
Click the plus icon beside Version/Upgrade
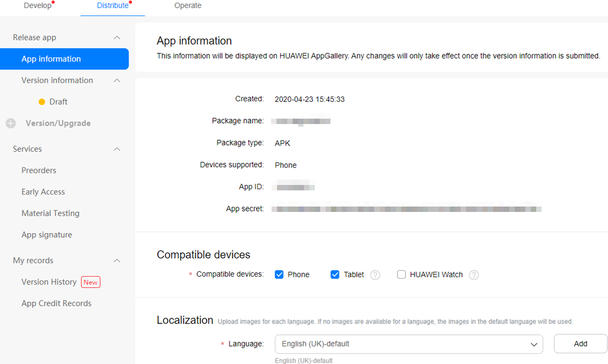coord(11,123)
